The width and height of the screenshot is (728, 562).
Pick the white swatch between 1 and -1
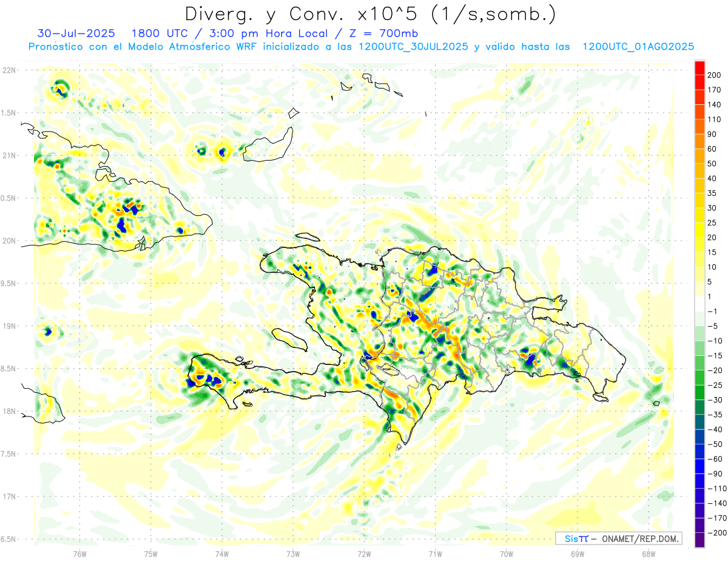(x=699, y=304)
